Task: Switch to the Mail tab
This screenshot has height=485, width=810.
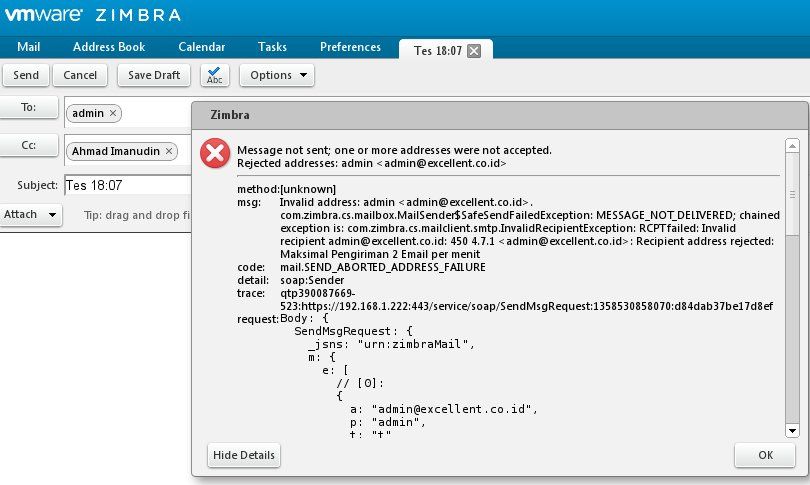Action: coord(28,47)
